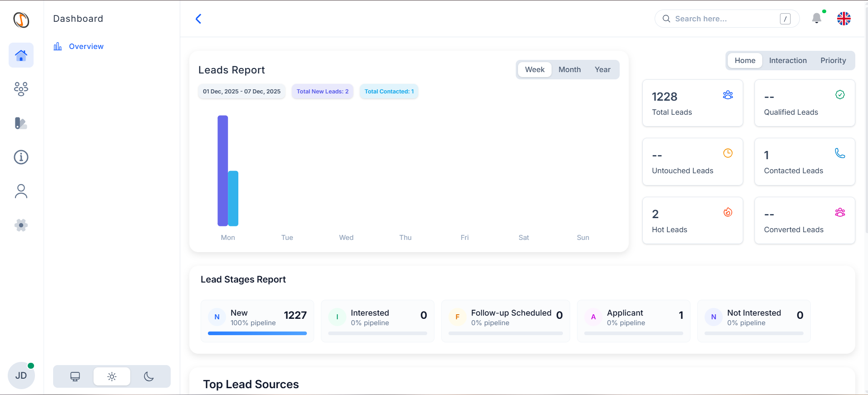Open the info circle icon in sidebar
Viewport: 868px width, 395px height.
21,157
